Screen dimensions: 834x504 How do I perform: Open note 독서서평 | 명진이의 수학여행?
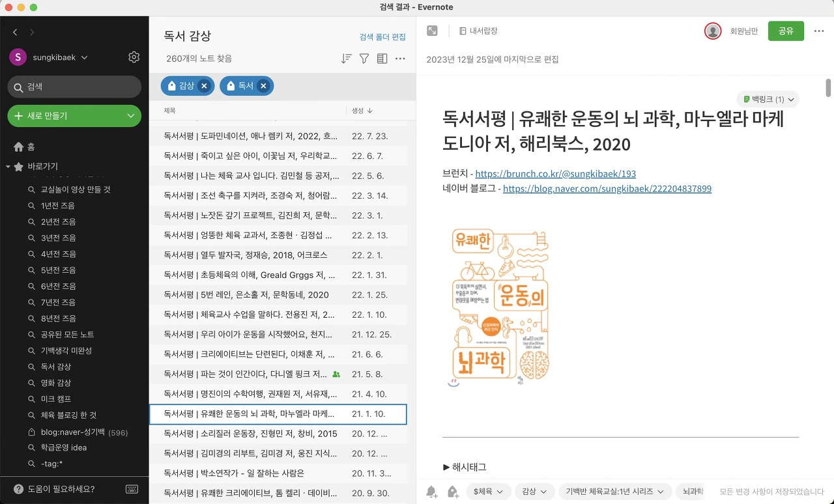coord(278,394)
